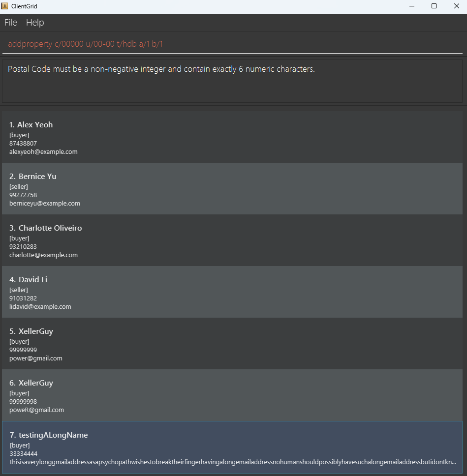Click phone number 99999999
The height and width of the screenshot is (476, 467).
(23, 350)
